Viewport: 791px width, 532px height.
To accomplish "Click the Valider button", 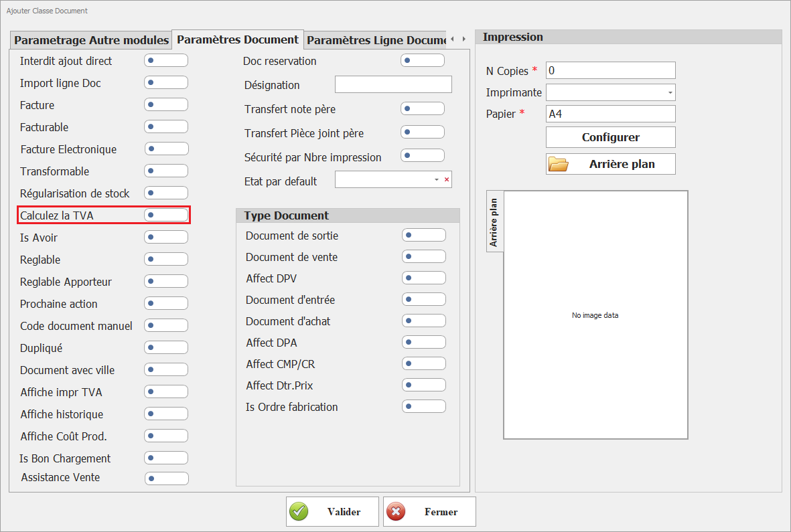I will click(332, 511).
